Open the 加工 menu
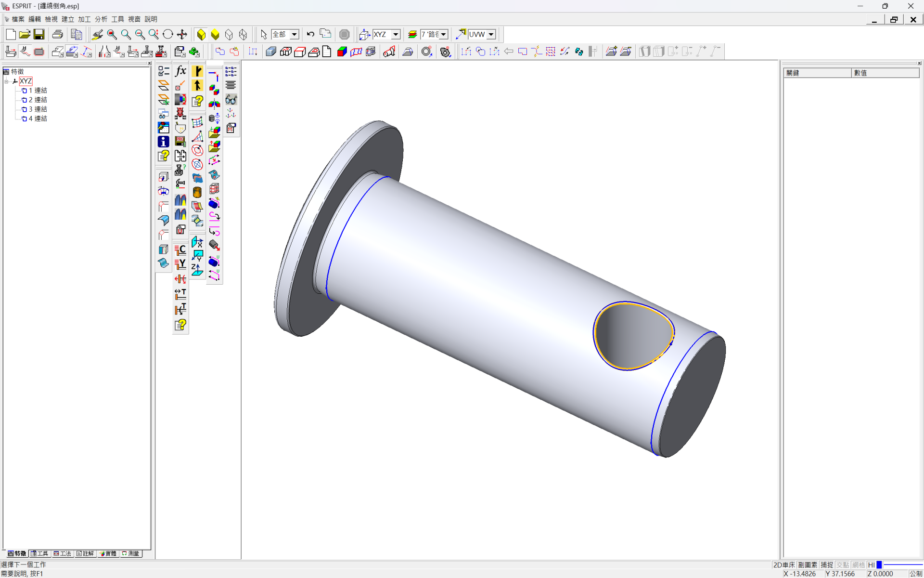 (84, 19)
